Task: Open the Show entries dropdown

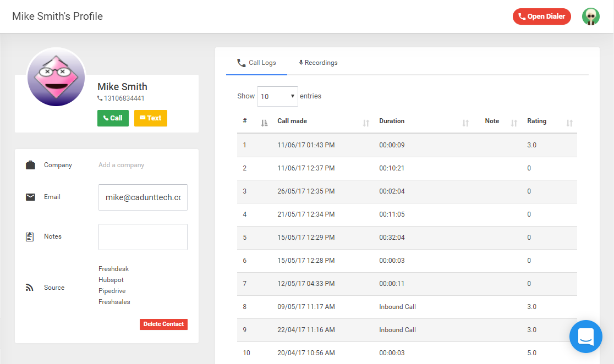Action: click(277, 96)
